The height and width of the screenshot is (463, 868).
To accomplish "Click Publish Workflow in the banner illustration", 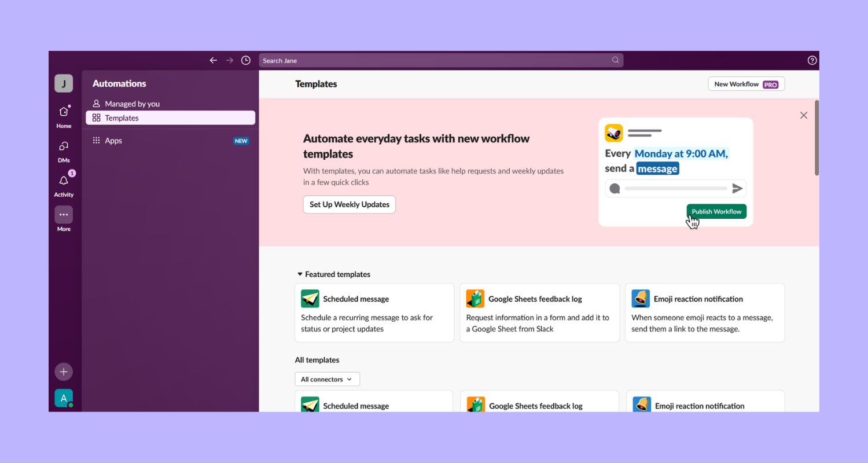I will (x=716, y=211).
